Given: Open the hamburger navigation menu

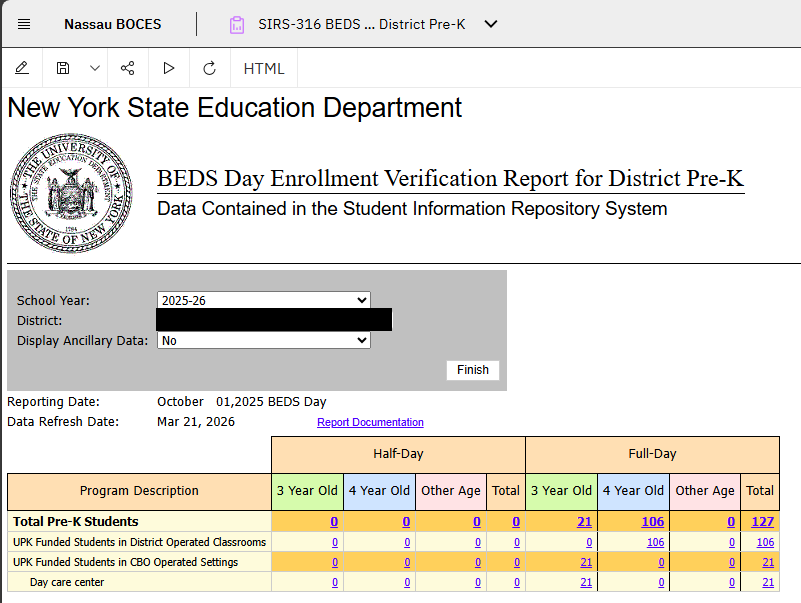Looking at the screenshot, I should click(24, 24).
